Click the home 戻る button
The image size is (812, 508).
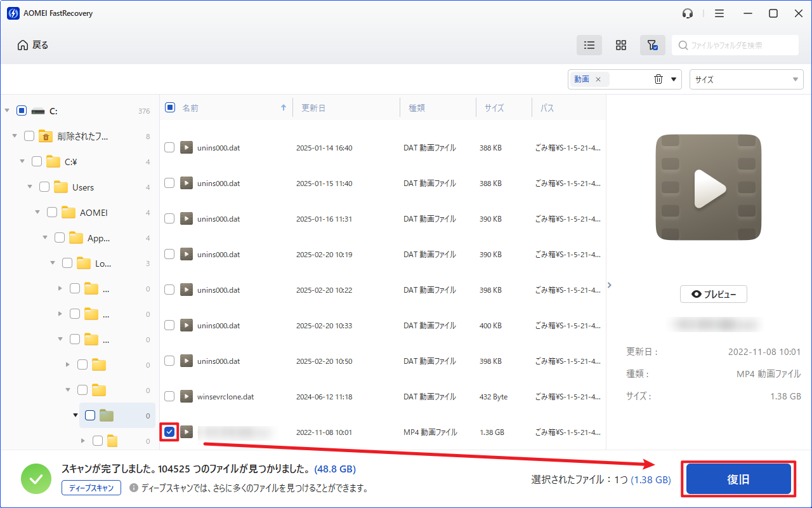point(33,45)
